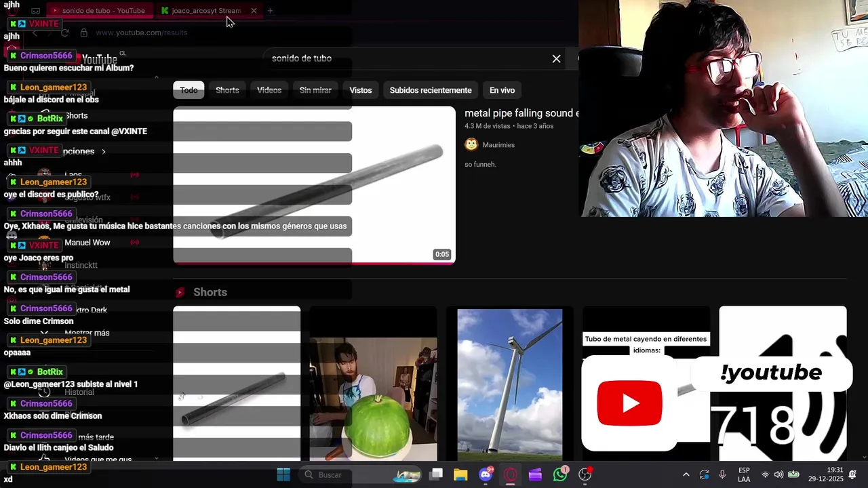Open the Maurimies channel avatar

(471, 144)
